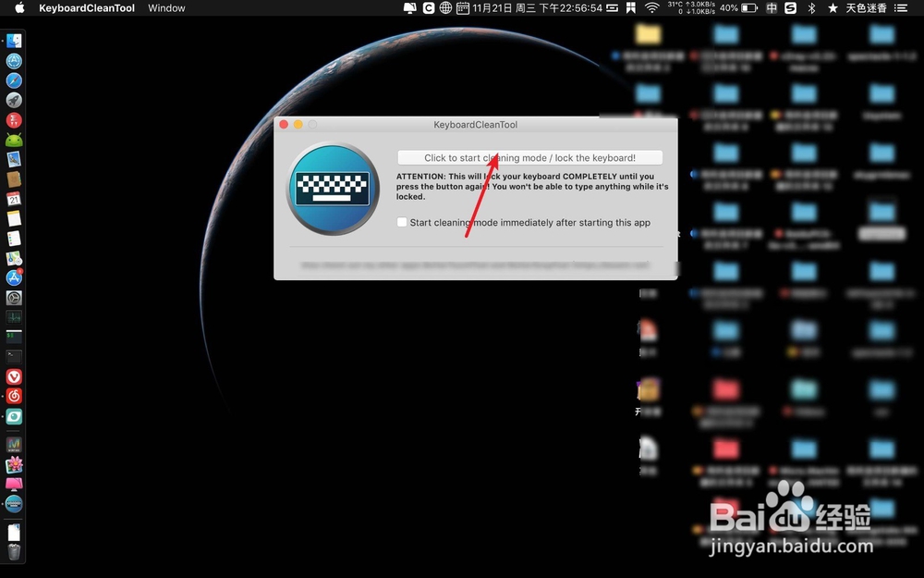Open Activity Monitor in the Dock
This screenshot has height=578, width=924.
tap(14, 317)
